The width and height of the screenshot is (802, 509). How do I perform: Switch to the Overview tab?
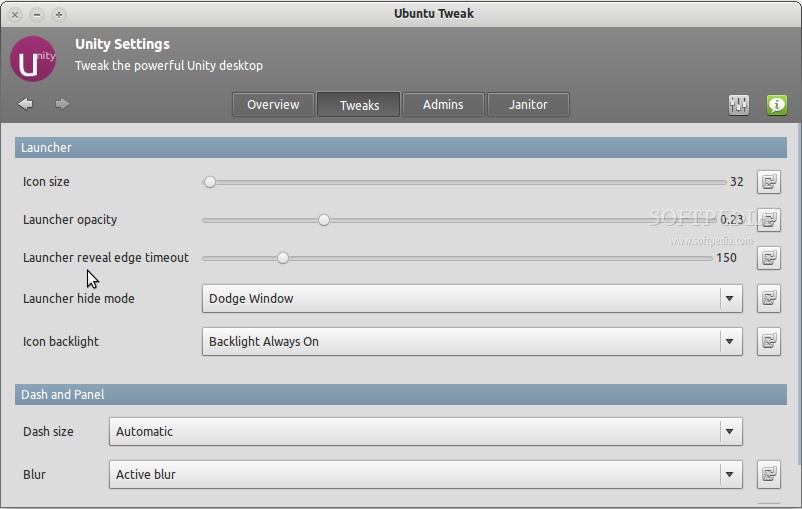coord(273,105)
